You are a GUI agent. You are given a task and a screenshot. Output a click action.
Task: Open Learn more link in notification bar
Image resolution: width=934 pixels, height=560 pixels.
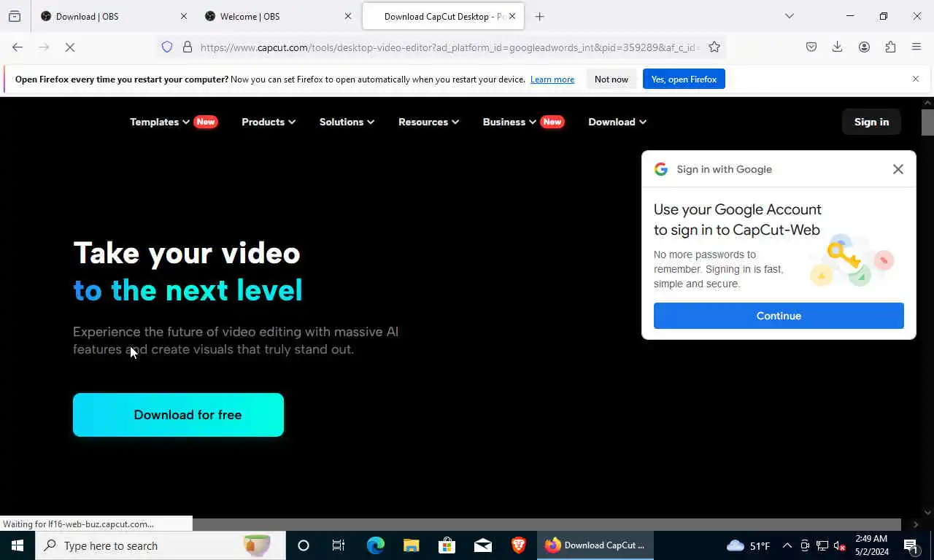click(x=552, y=79)
